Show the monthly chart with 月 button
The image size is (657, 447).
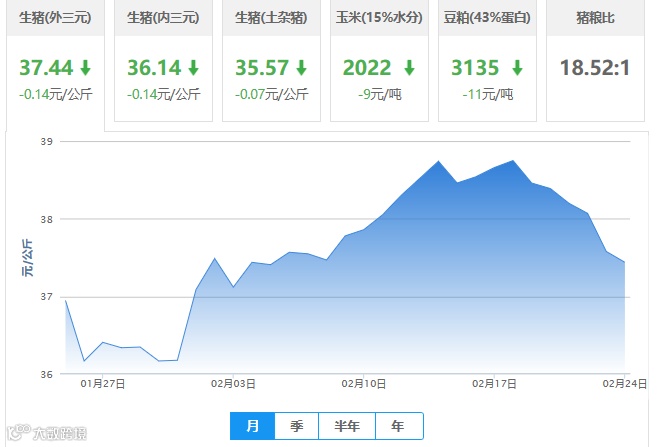tap(252, 426)
